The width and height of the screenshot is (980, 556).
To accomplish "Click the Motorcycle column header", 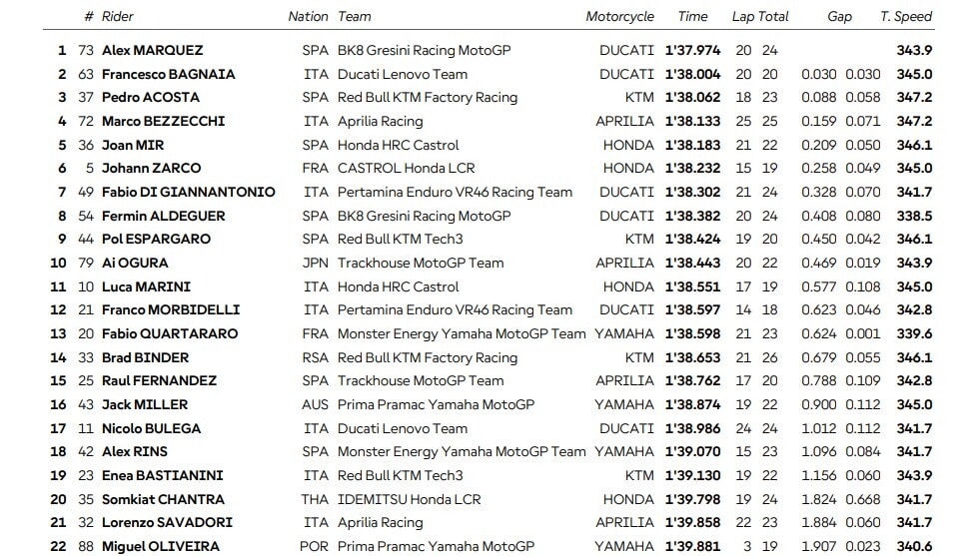I will click(619, 16).
